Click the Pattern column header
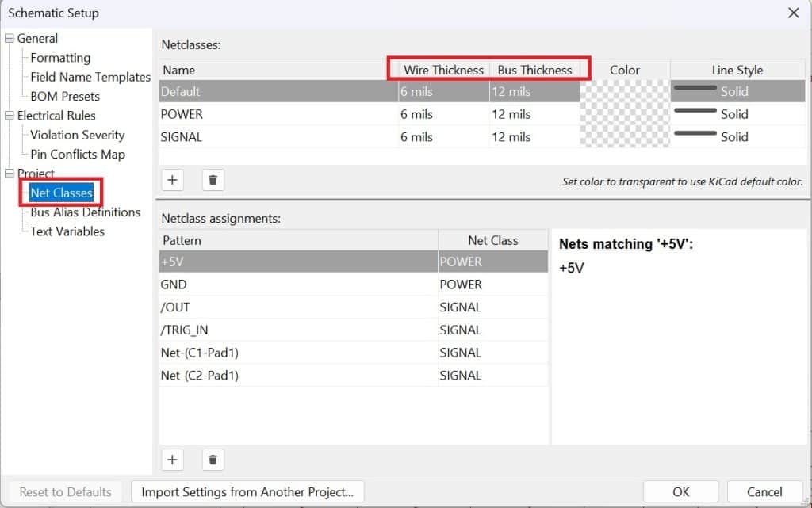The image size is (812, 508). coord(299,240)
